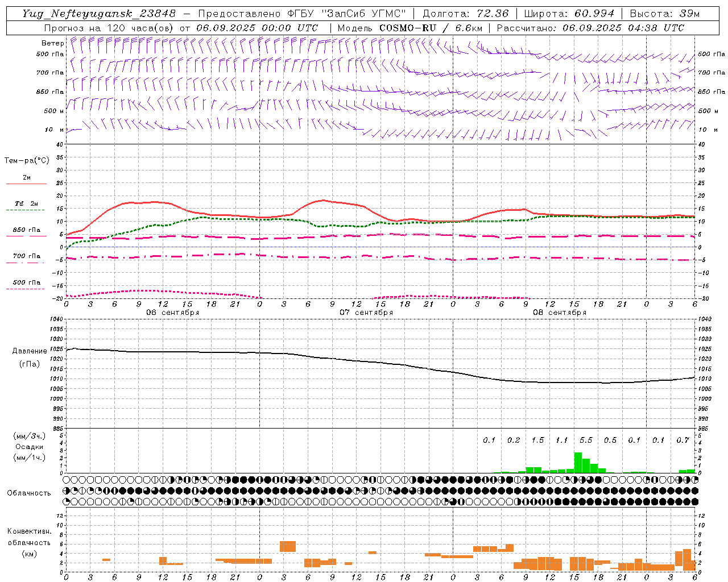
Task: Click the Долгота: 72.36 header value
Action: (x=465, y=14)
